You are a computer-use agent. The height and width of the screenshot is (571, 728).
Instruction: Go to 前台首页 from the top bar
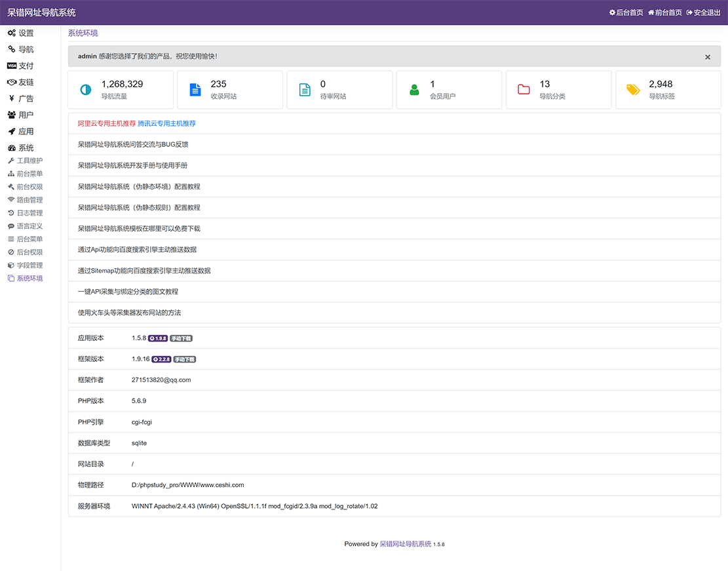(x=664, y=12)
